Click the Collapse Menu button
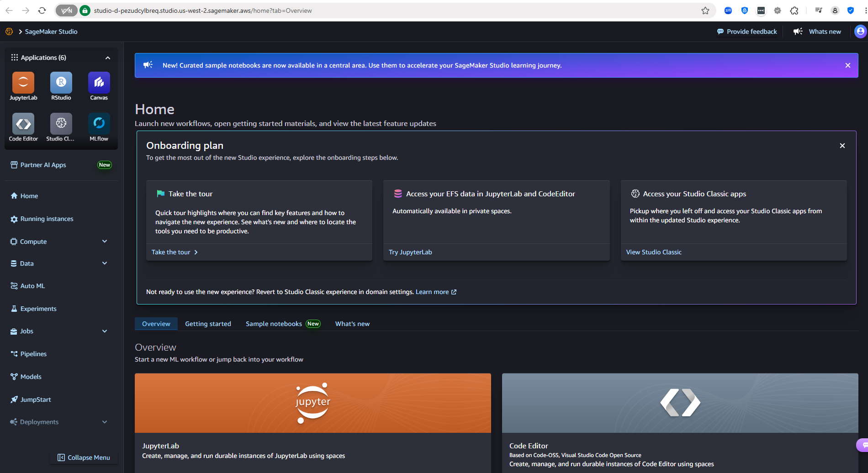Image resolution: width=868 pixels, height=473 pixels. click(x=84, y=457)
